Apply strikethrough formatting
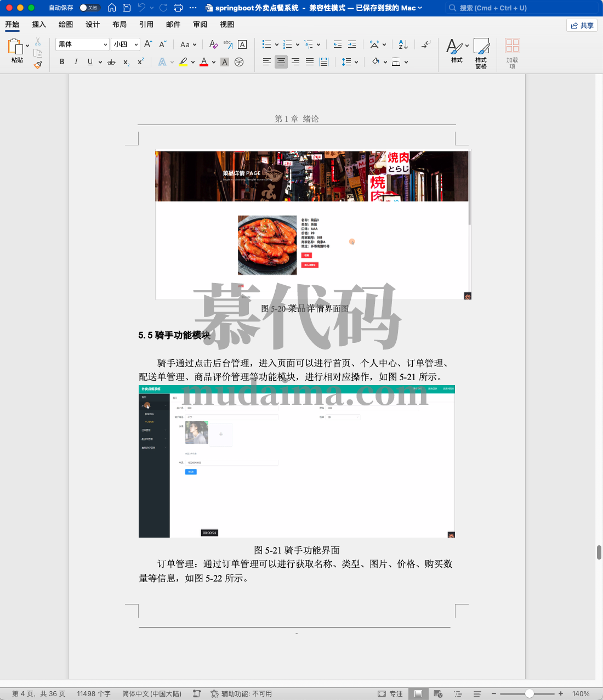 [111, 63]
